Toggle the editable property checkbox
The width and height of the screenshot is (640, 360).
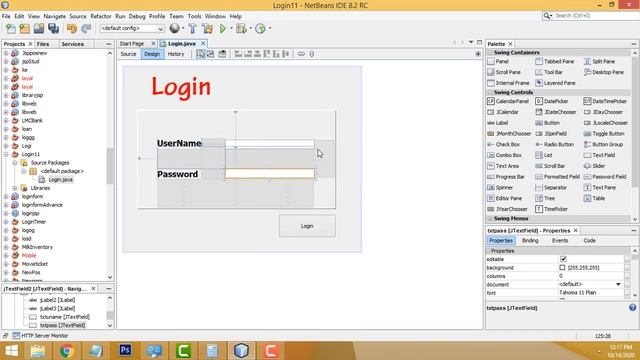563,259
